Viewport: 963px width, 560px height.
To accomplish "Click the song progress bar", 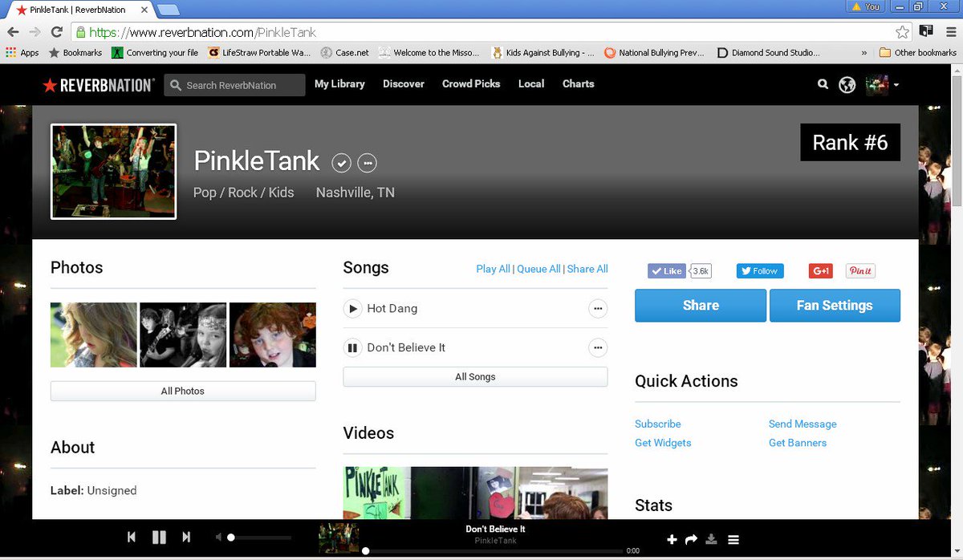I will [x=494, y=551].
